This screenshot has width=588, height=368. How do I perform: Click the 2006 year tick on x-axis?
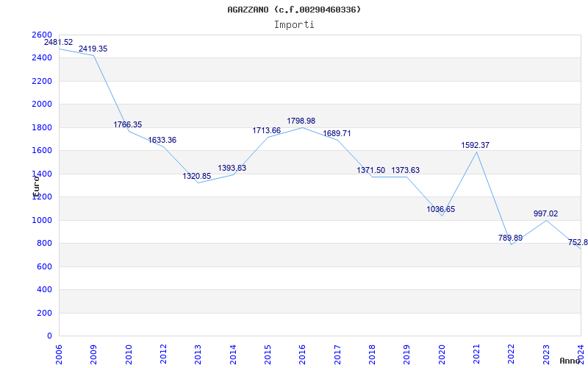click(x=60, y=350)
